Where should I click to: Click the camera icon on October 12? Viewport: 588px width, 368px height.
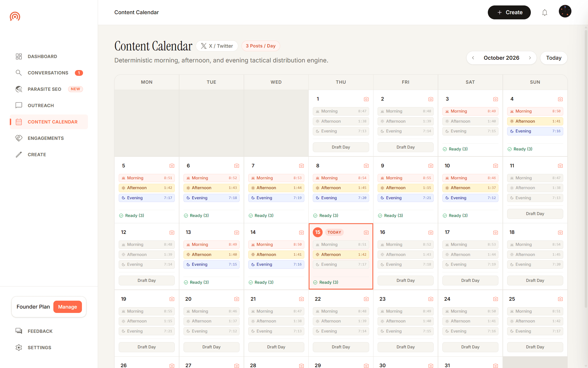pyautogui.click(x=172, y=232)
